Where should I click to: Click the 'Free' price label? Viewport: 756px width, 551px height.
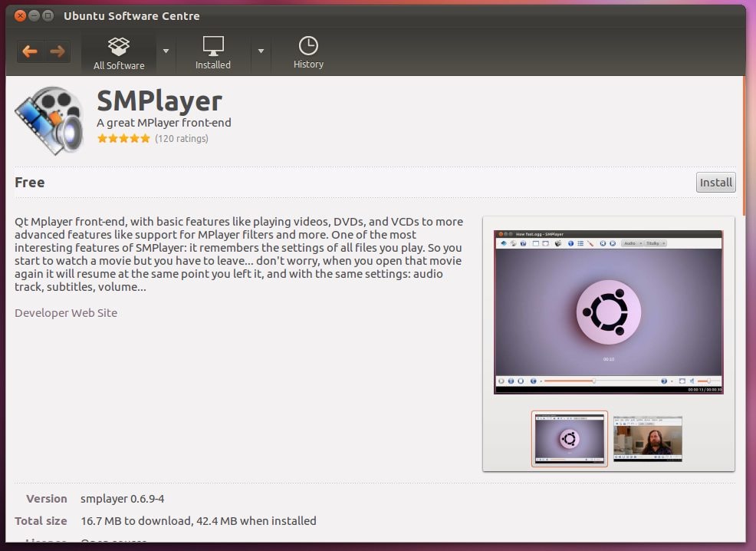(x=30, y=183)
